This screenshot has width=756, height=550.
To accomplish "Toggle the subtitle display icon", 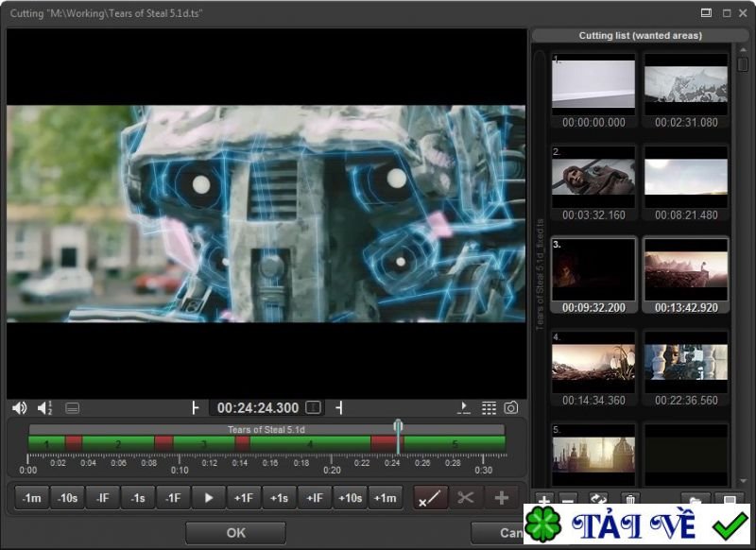I will [x=73, y=408].
